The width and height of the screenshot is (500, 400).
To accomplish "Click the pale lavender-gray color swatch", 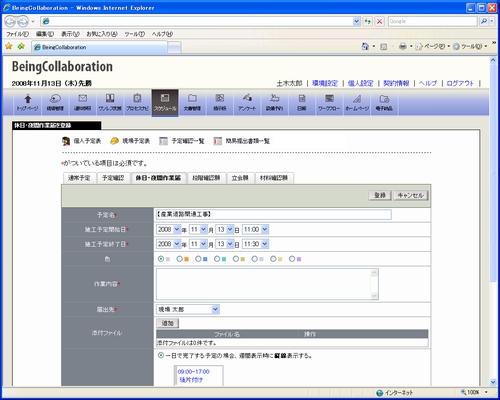I will (262, 259).
